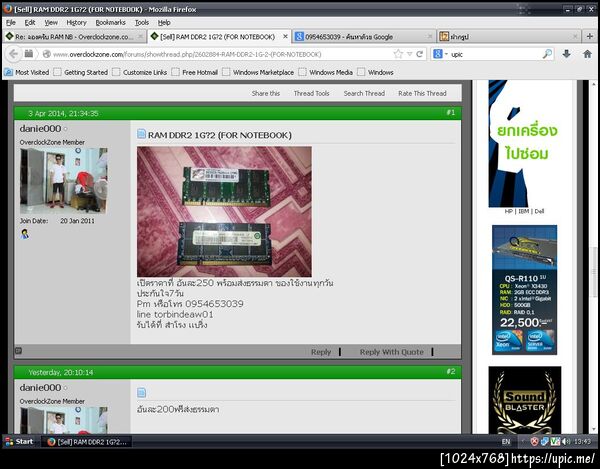
Task: Click danie000 avatar in first post
Action: pyautogui.click(x=64, y=181)
